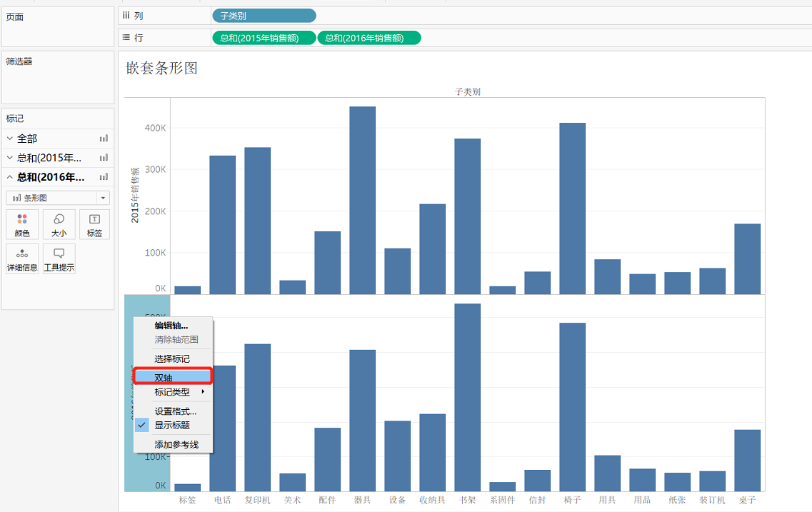Image resolution: width=812 pixels, height=512 pixels.
Task: Open the 标签 label mark card
Action: tap(94, 224)
